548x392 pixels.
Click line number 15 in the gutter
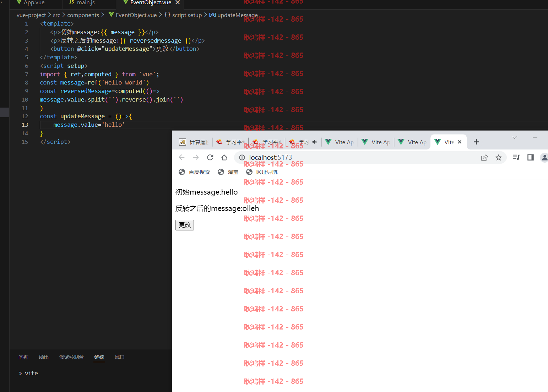click(x=25, y=142)
